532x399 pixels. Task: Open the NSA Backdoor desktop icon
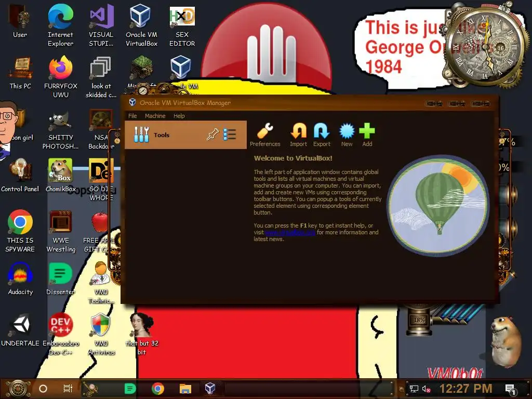[101, 129]
